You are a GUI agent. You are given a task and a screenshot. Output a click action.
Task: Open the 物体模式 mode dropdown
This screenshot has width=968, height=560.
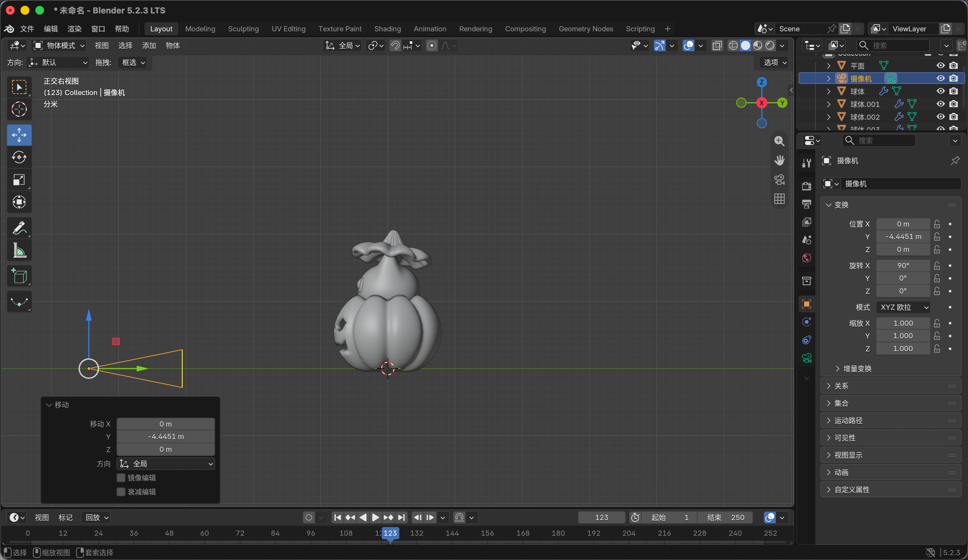click(59, 46)
